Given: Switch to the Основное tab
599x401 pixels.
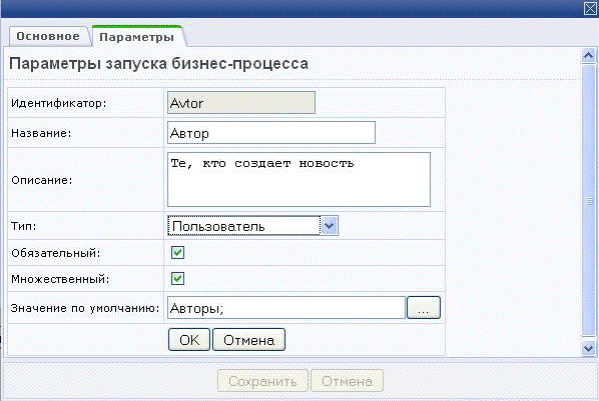Looking at the screenshot, I should pos(48,37).
